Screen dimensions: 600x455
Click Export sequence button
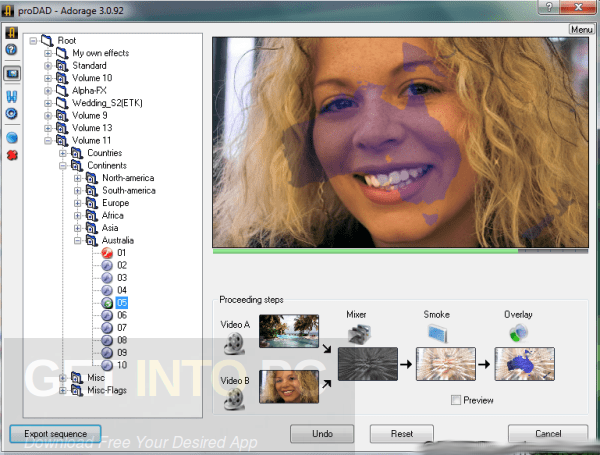55,434
